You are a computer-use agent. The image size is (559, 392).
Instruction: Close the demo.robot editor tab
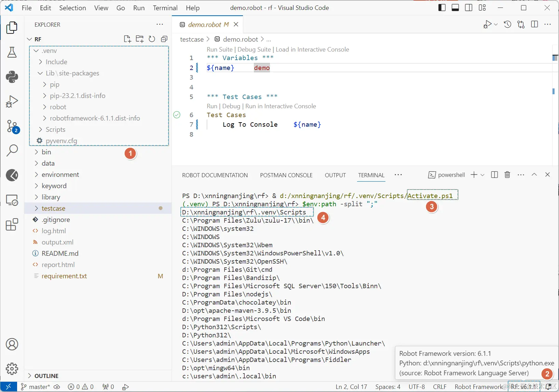236,24
